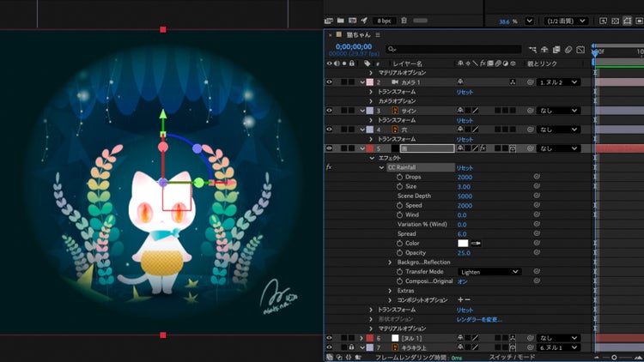Click the timeline zoom slider handle
This screenshot has height=362, width=644.
click(x=614, y=358)
